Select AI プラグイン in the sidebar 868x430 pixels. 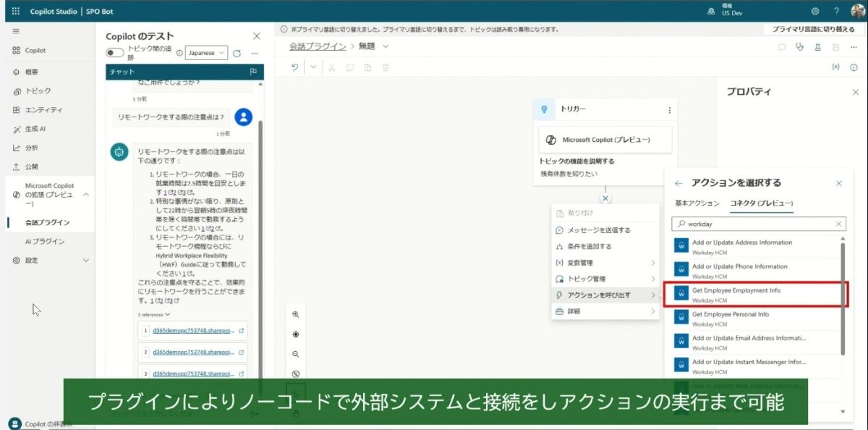45,241
